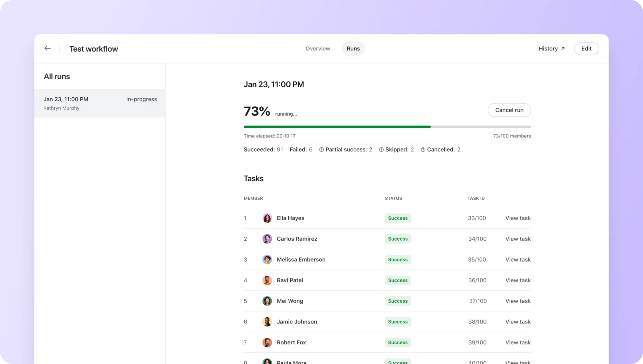Click Carlos Ramirez's avatar
The height and width of the screenshot is (364, 643).
click(267, 239)
